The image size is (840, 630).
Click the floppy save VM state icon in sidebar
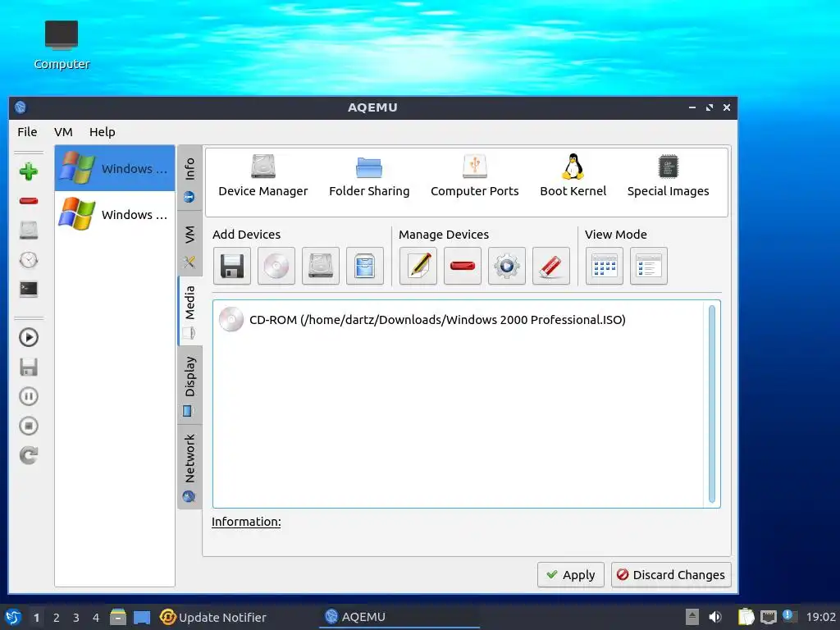point(29,367)
